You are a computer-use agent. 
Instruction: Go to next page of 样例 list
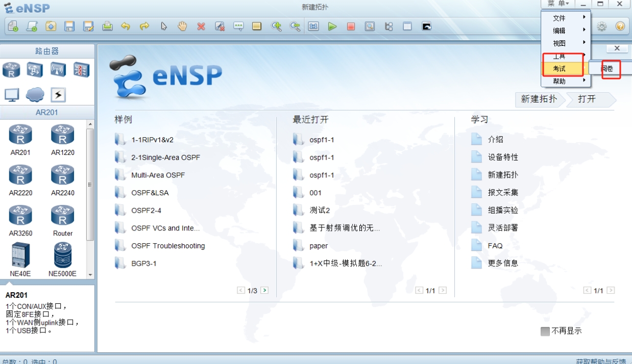tap(264, 290)
